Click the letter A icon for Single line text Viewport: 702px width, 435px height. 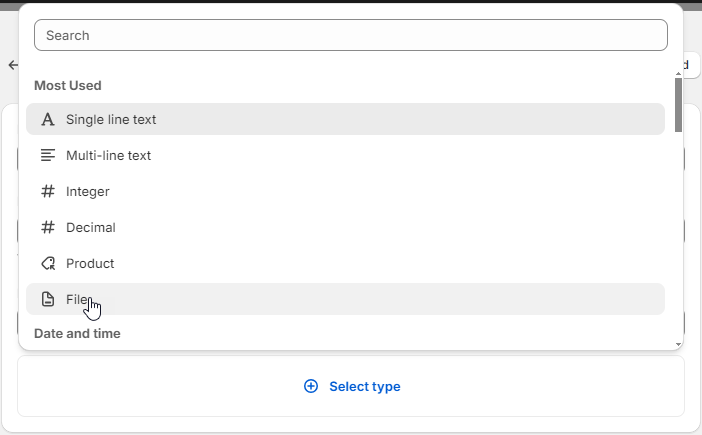48,119
